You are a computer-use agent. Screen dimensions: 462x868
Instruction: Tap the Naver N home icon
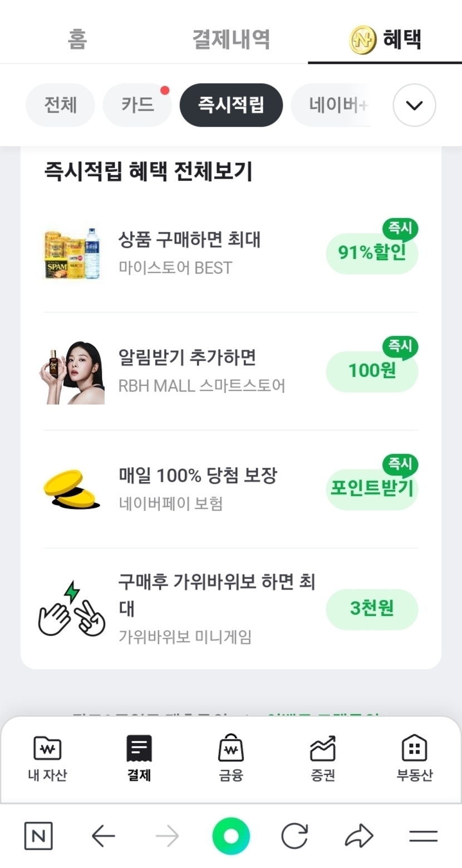tap(38, 836)
